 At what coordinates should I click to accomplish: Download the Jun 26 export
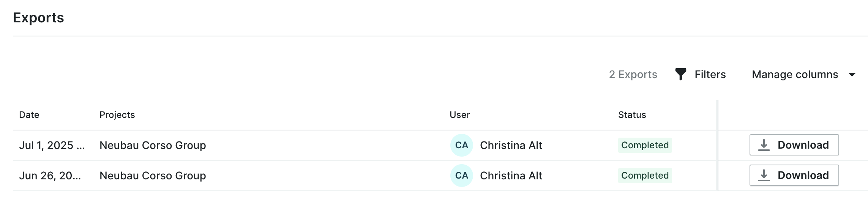coord(794,175)
